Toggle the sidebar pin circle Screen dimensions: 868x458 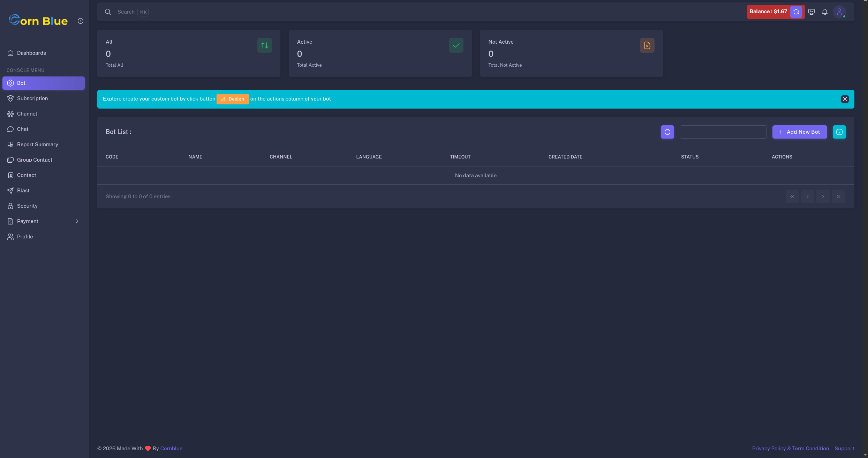[x=81, y=21]
